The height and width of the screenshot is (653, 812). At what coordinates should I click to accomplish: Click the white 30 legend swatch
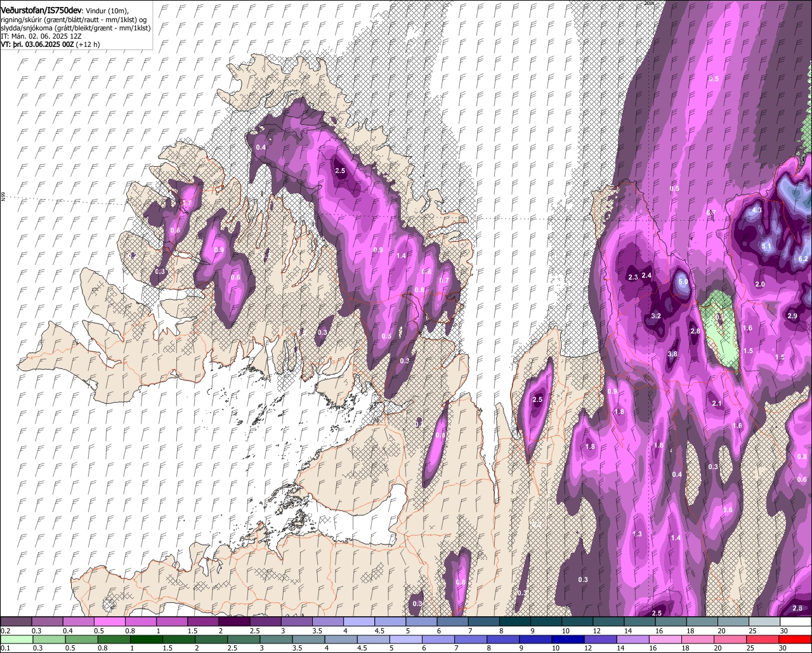(x=796, y=621)
